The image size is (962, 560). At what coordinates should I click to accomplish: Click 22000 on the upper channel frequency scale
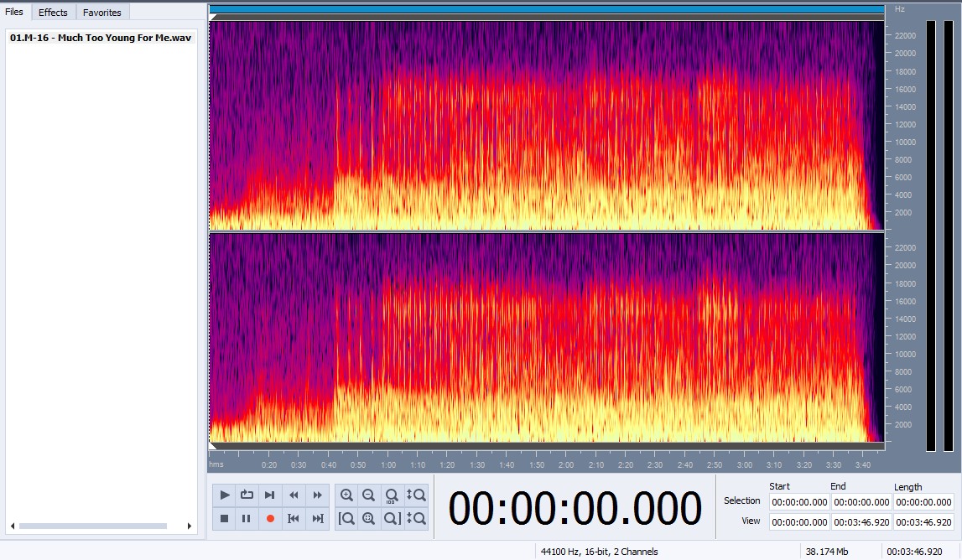click(905, 35)
